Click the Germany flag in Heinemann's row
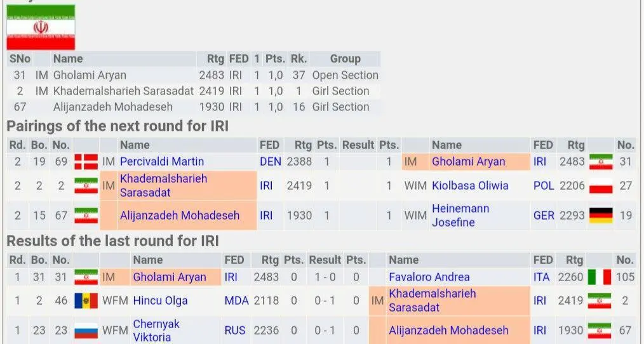This screenshot has width=644, height=344. [600, 215]
